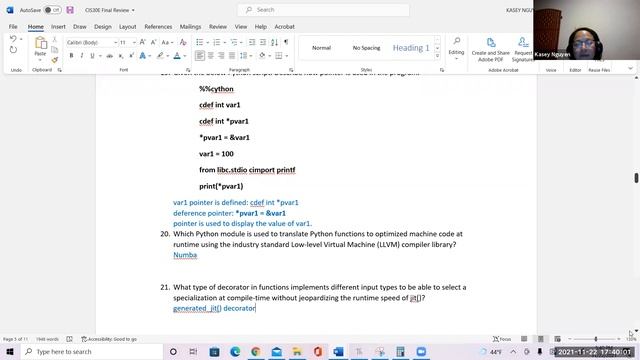Viewport: 640px width, 360px height.
Task: Increase font size with grow icon
Action: coord(142,42)
